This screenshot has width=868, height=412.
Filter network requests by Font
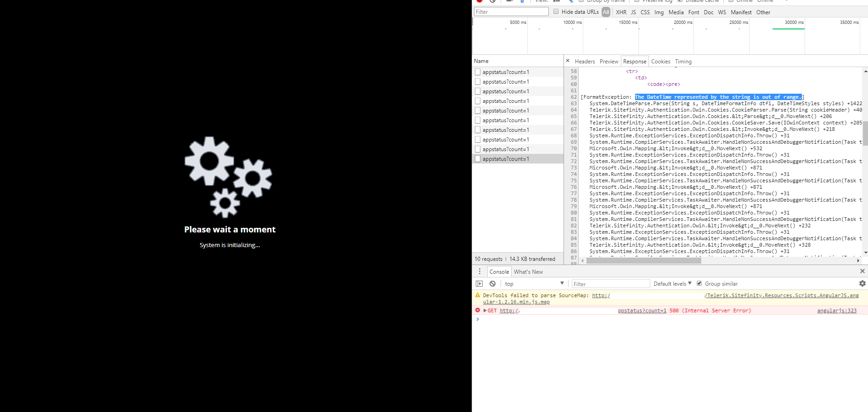coord(693,12)
